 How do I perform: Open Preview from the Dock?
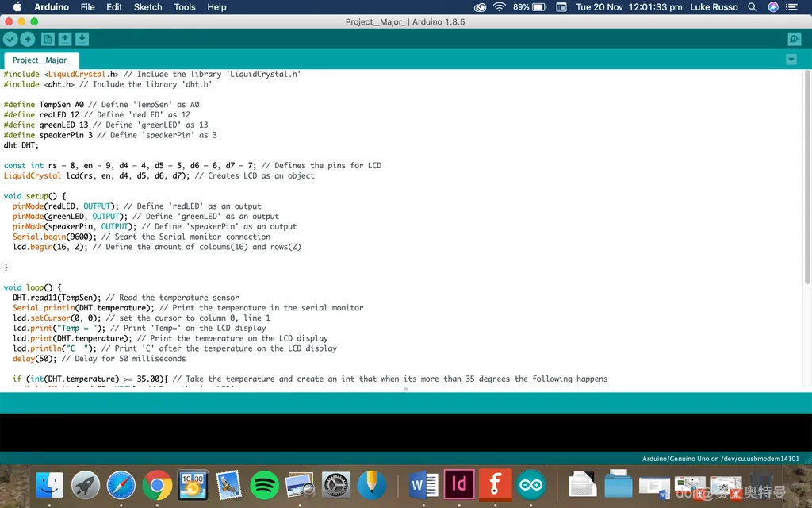300,485
